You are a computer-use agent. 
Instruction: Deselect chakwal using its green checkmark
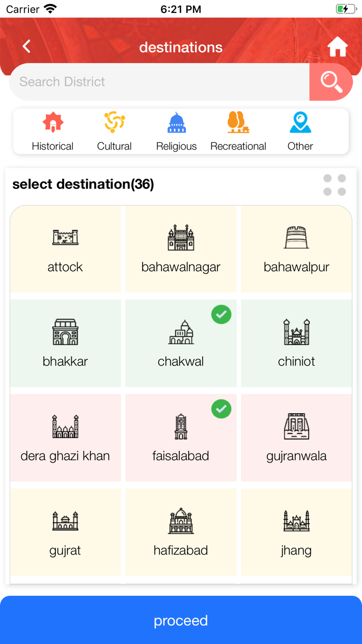point(221,314)
